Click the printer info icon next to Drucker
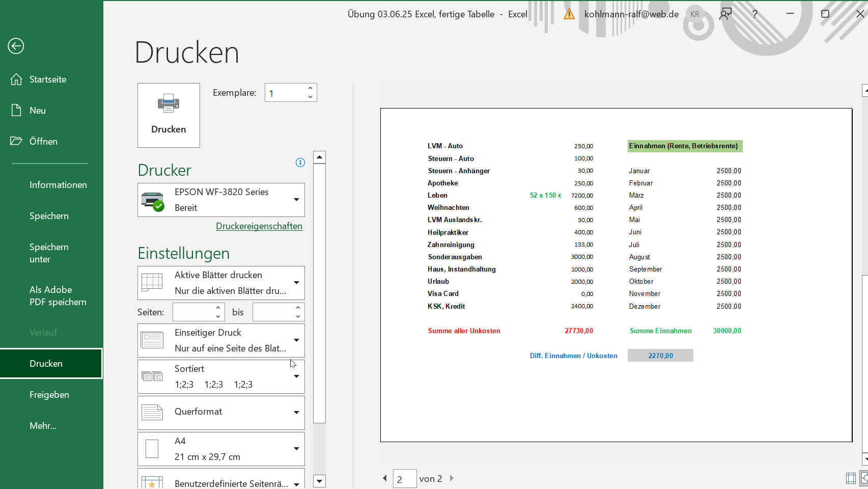The width and height of the screenshot is (868, 489). [300, 162]
